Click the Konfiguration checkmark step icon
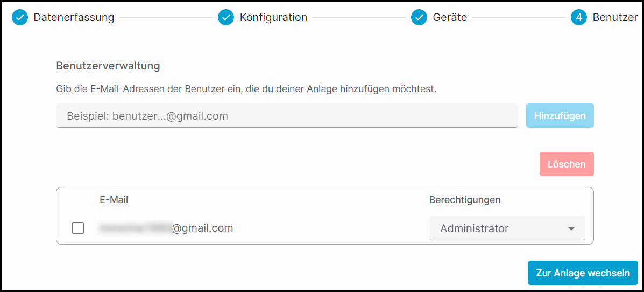 point(226,18)
